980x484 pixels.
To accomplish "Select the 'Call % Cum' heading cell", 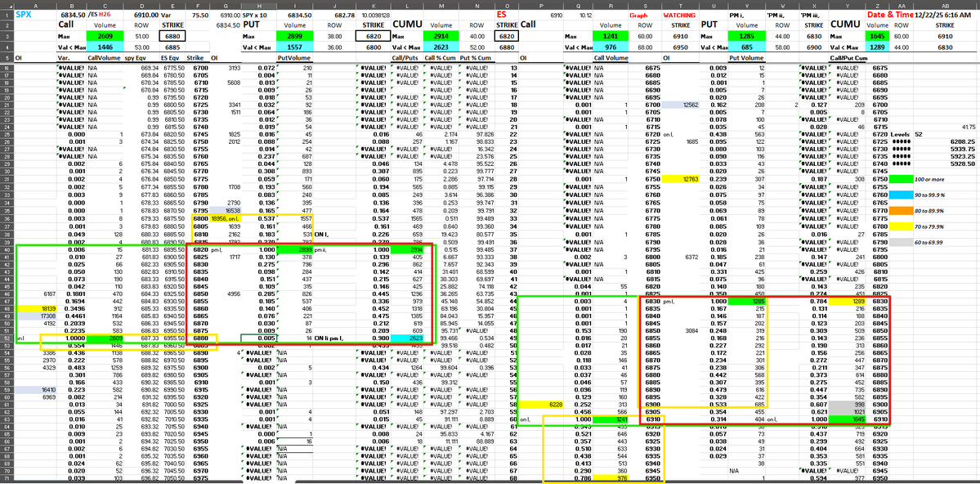I will 441,58.
